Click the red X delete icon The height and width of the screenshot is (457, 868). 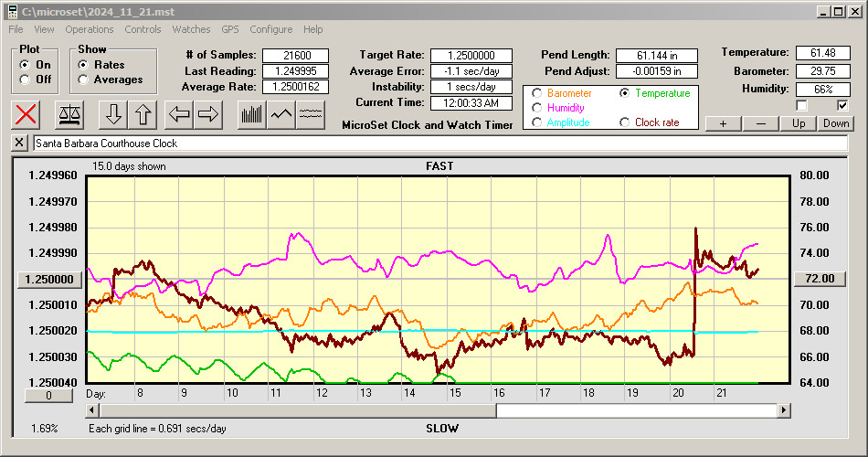[27, 114]
